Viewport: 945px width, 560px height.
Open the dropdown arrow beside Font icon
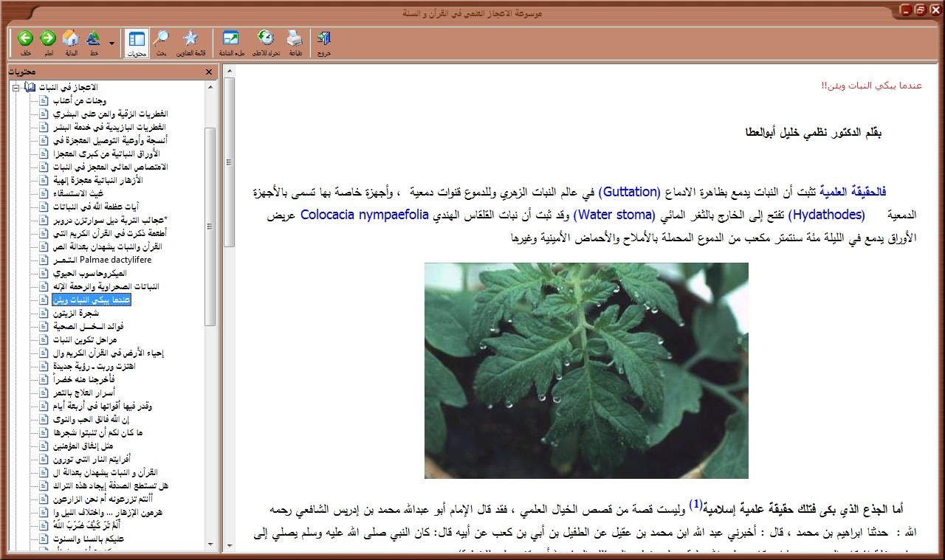pyautogui.click(x=112, y=44)
